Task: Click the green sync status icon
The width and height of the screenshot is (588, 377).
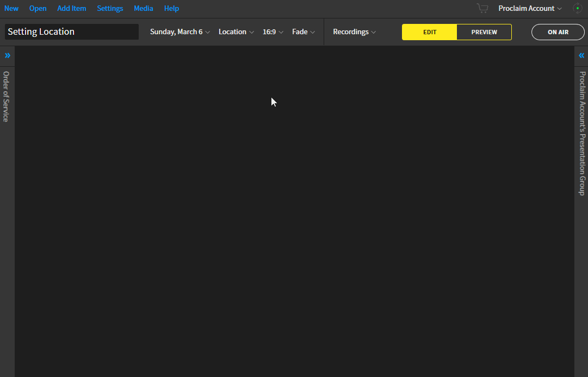Action: 578,8
